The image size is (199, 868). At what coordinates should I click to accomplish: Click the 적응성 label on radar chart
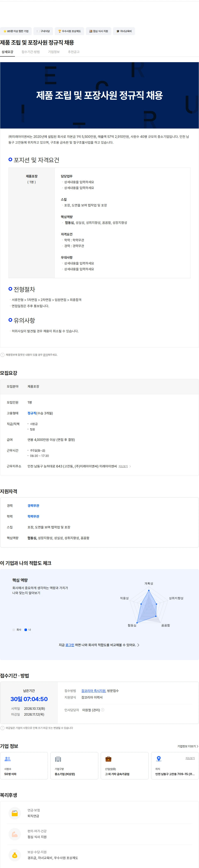(x=124, y=598)
